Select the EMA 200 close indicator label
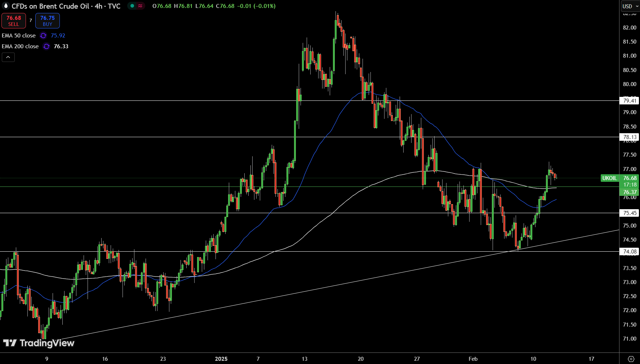640x364 pixels. tap(20, 46)
